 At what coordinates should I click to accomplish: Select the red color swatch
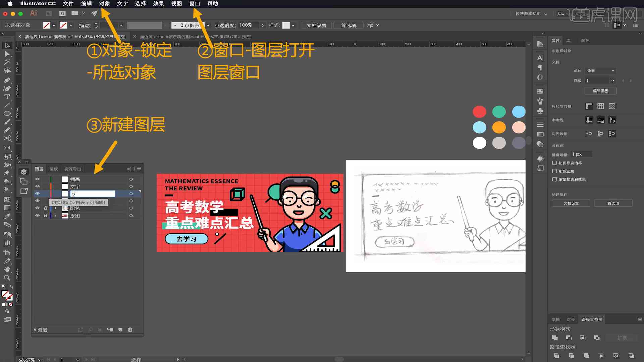click(479, 111)
